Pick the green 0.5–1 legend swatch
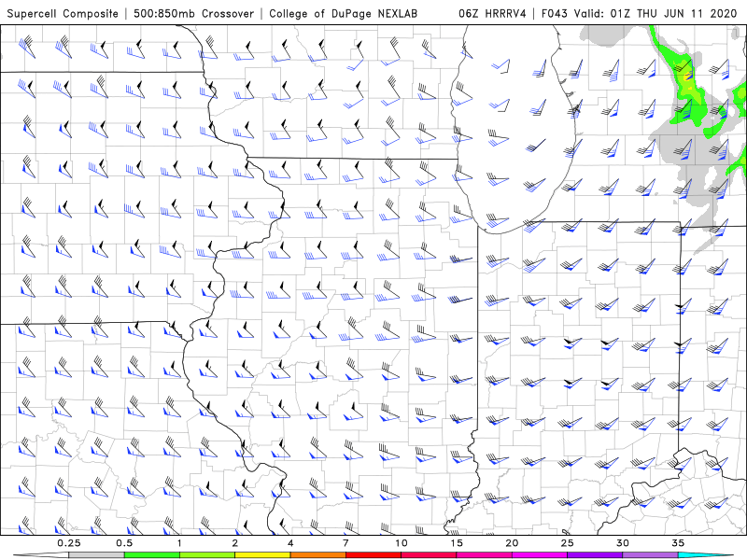 point(152,555)
